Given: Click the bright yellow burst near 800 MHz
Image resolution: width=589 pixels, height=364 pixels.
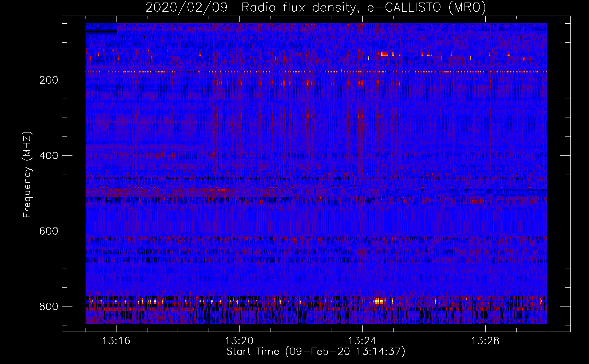Looking at the screenshot, I should [x=379, y=301].
